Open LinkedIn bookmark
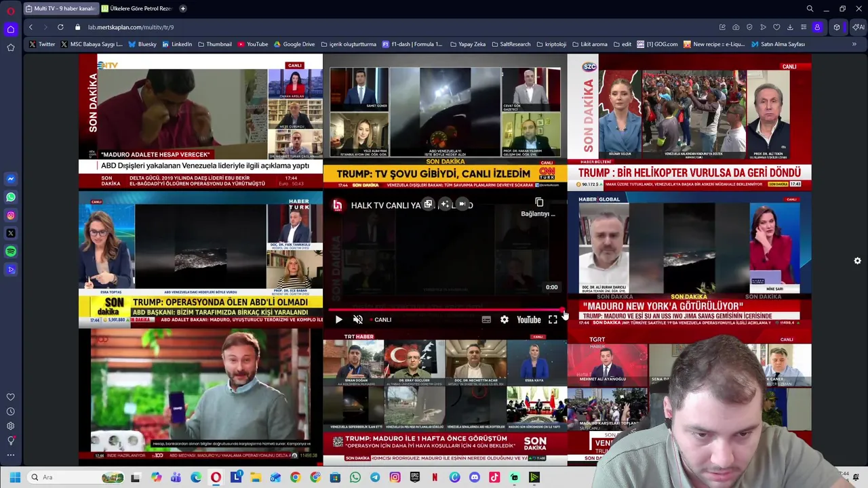868x488 pixels. point(176,44)
